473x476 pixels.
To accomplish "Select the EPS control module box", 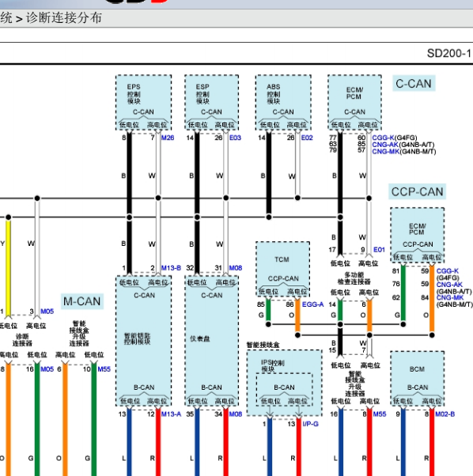I will tap(144, 102).
